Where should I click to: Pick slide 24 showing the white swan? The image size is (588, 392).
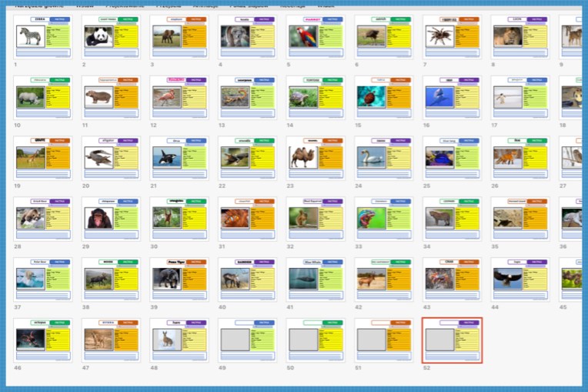[x=384, y=159]
